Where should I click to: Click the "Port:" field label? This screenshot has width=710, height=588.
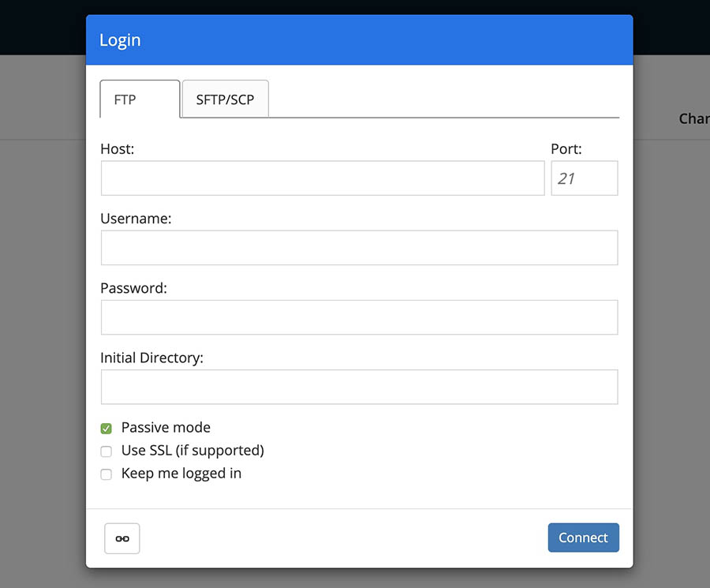pos(566,148)
